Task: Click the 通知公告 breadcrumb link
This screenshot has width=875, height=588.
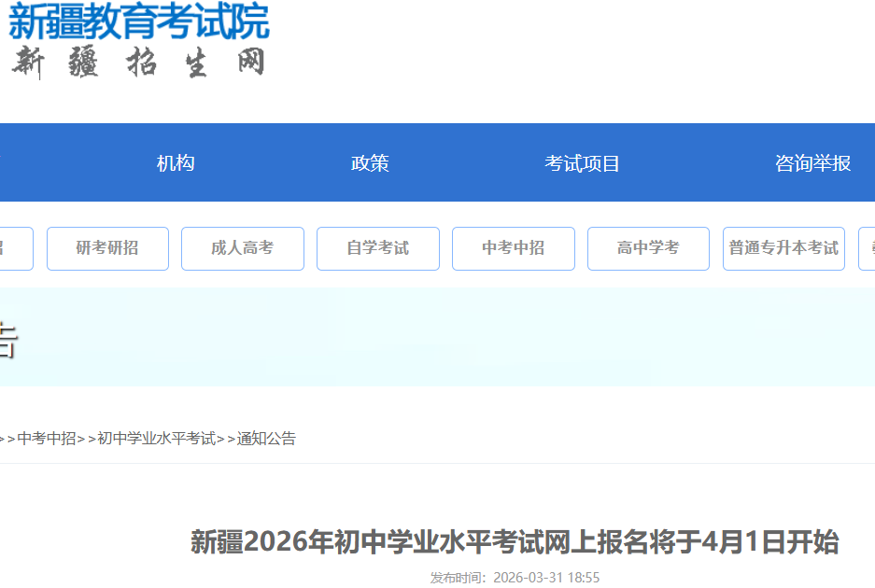Action: click(x=266, y=438)
